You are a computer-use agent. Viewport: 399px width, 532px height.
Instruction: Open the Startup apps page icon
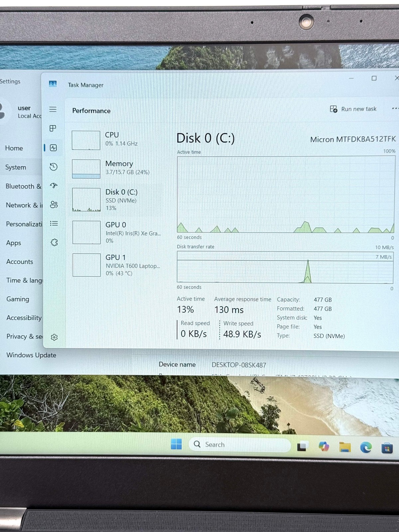pyautogui.click(x=54, y=186)
